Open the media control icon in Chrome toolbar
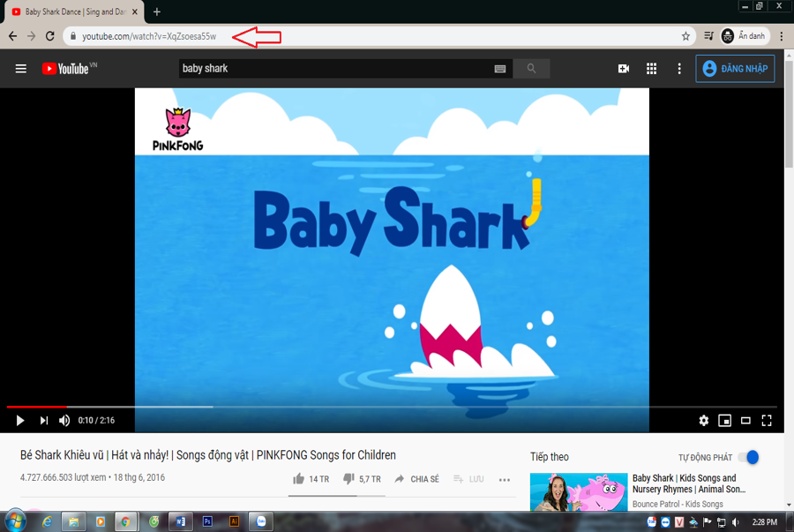The image size is (794, 532). (708, 36)
